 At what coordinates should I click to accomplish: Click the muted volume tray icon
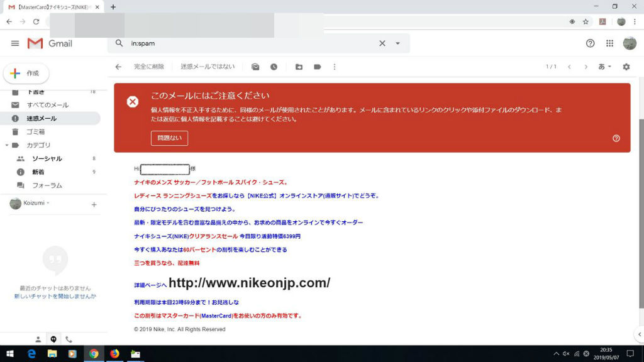click(x=566, y=353)
